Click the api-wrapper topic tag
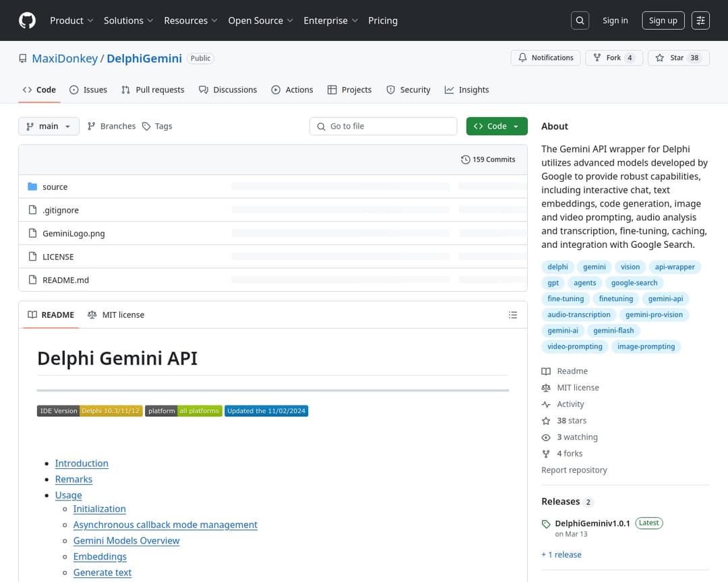Screen dimensions: 728x582 [675, 267]
